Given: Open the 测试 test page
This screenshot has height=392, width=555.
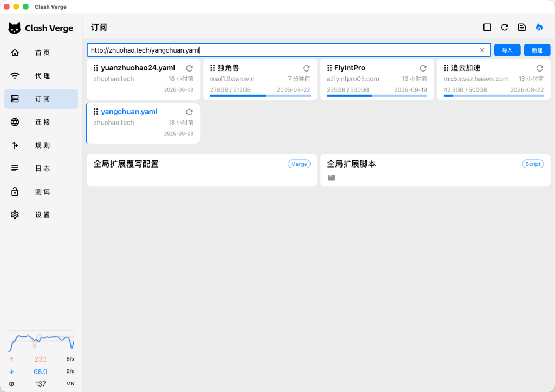Looking at the screenshot, I should (x=41, y=191).
